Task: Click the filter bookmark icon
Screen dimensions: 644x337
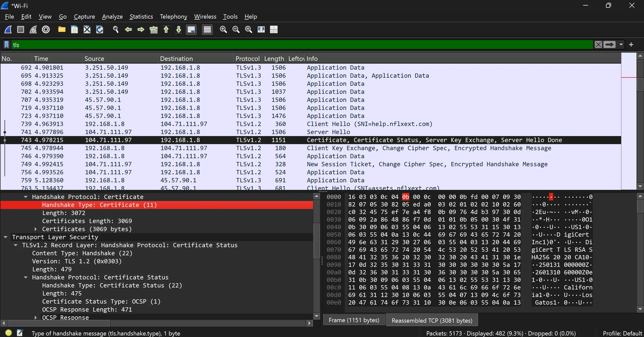Action: (x=7, y=45)
